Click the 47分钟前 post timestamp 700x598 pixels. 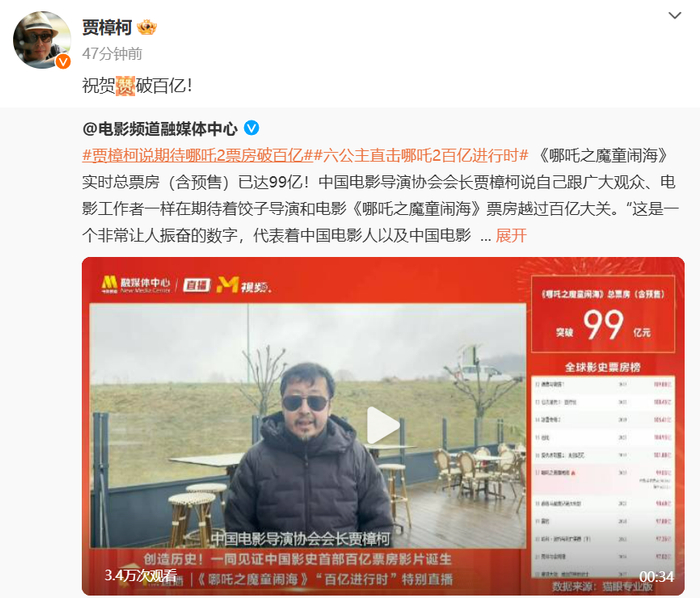click(x=112, y=54)
